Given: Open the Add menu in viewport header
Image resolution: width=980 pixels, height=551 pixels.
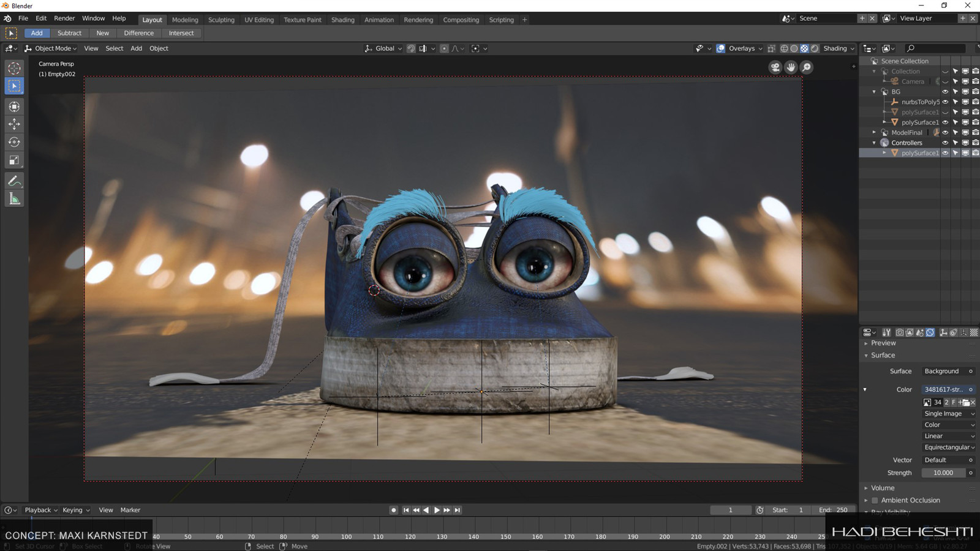Looking at the screenshot, I should [136, 48].
